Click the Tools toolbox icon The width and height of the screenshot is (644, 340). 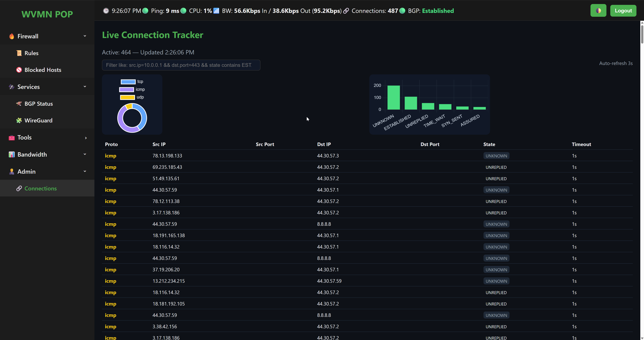pyautogui.click(x=12, y=138)
